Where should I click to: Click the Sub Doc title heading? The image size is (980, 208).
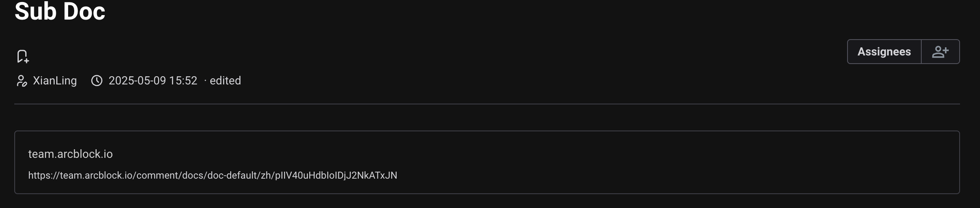pos(60,11)
